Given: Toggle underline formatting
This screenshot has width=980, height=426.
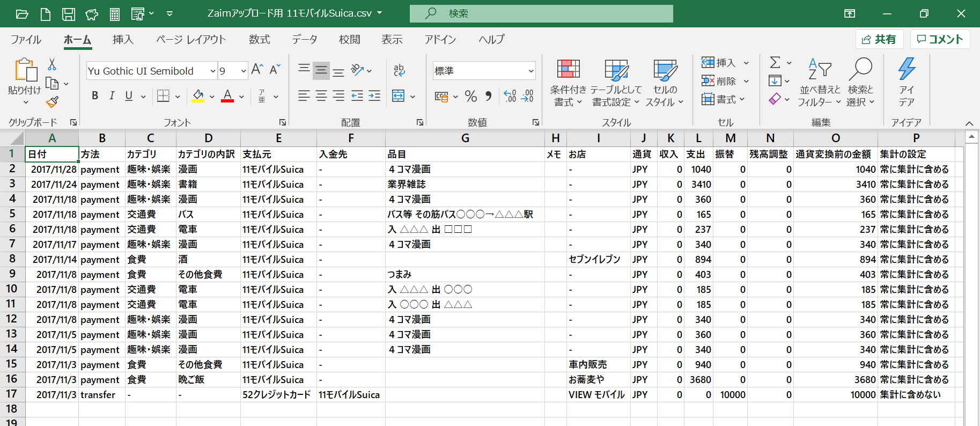Looking at the screenshot, I should tap(129, 96).
